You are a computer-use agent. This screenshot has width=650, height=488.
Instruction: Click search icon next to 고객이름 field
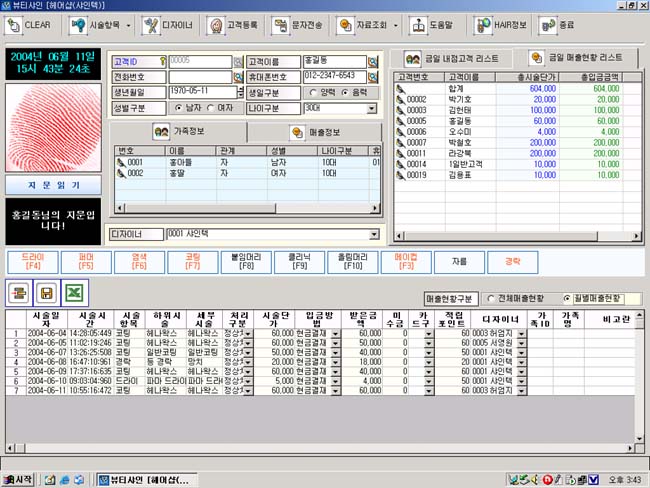(373, 61)
